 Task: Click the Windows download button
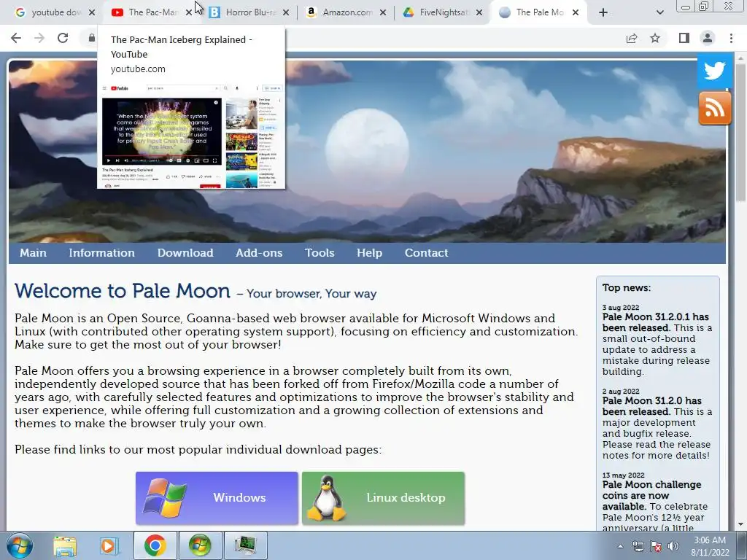(x=217, y=498)
